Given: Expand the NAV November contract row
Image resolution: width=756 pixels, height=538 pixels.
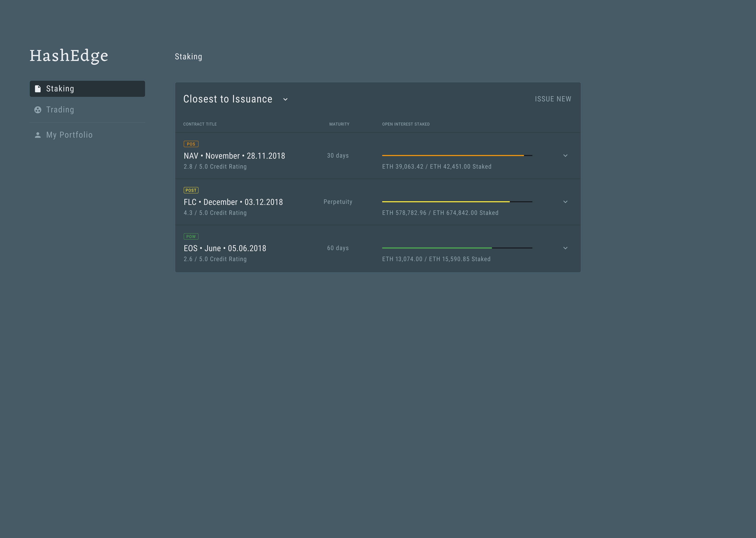Looking at the screenshot, I should click(565, 156).
